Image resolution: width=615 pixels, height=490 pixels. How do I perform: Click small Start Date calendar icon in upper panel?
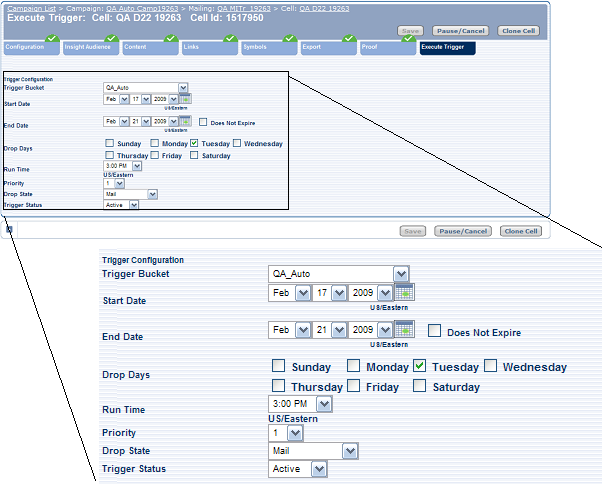pos(186,99)
